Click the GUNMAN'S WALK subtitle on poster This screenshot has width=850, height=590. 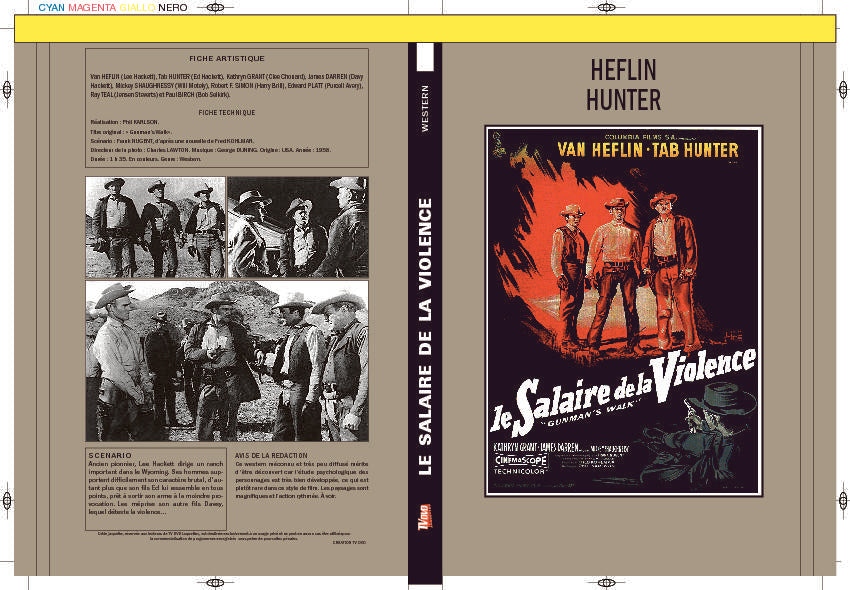coord(593,413)
